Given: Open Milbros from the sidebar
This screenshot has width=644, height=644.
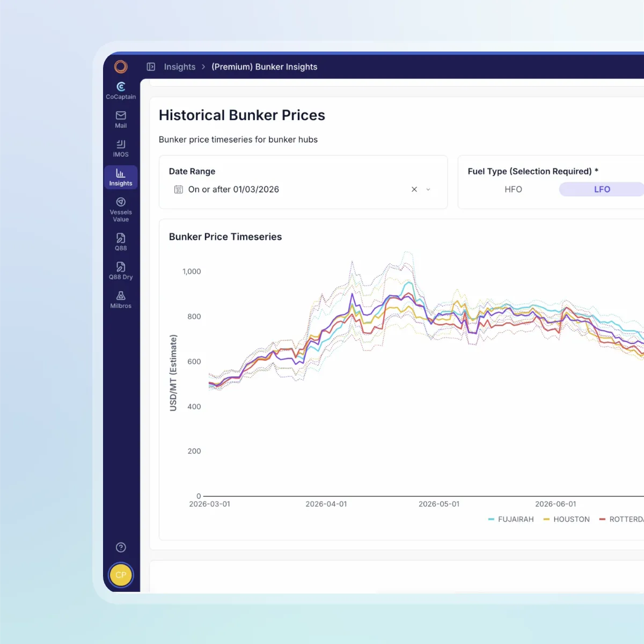Looking at the screenshot, I should point(121,300).
